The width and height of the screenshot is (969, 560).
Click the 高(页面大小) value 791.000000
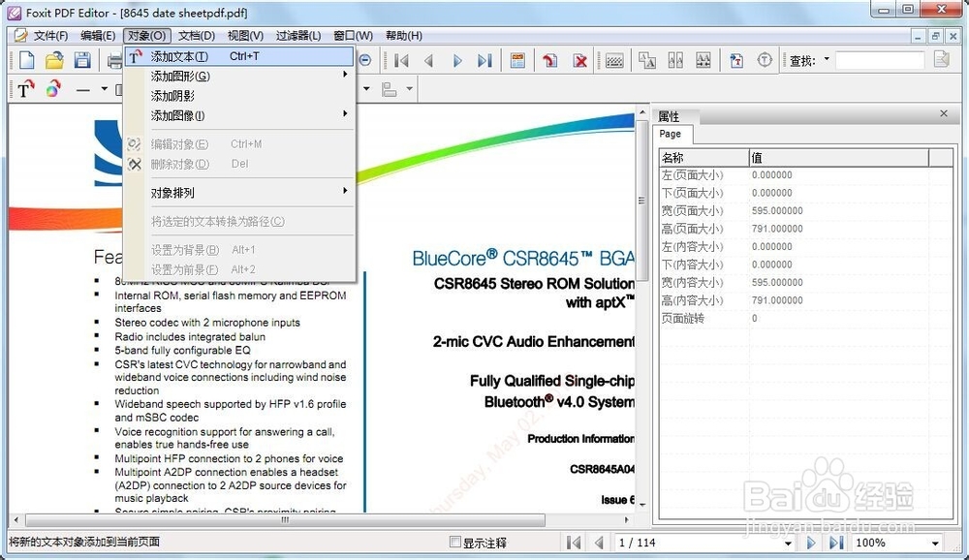[777, 229]
